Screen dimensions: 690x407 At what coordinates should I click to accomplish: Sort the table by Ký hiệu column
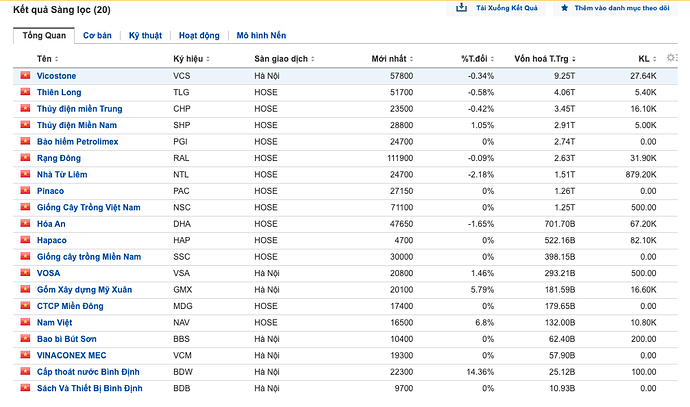coord(191,59)
